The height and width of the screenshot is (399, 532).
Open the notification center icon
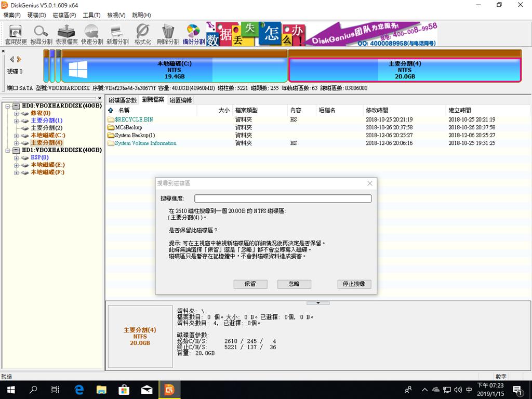coord(518,390)
